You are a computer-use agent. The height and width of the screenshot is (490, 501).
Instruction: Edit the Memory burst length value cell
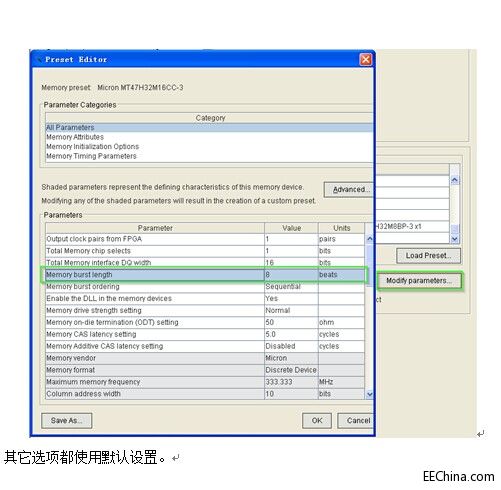[291, 275]
